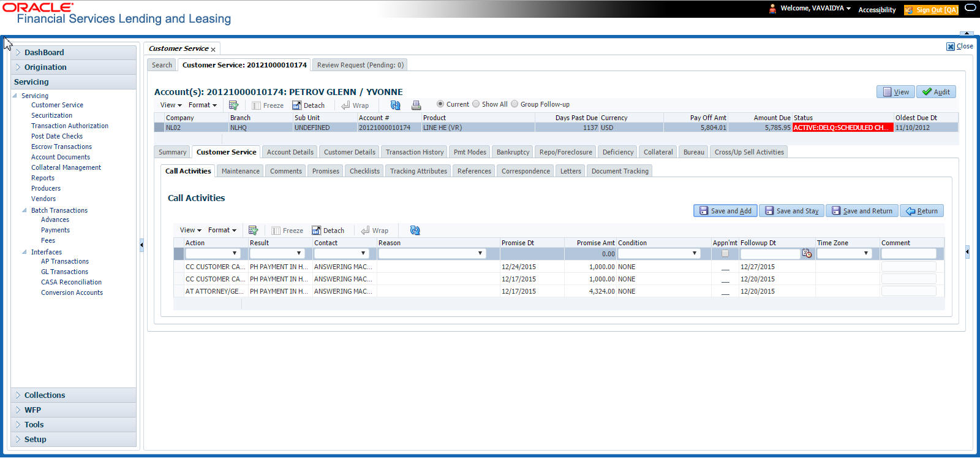The width and height of the screenshot is (980, 458).
Task: Select the Group Follow-up radio button
Action: (514, 104)
